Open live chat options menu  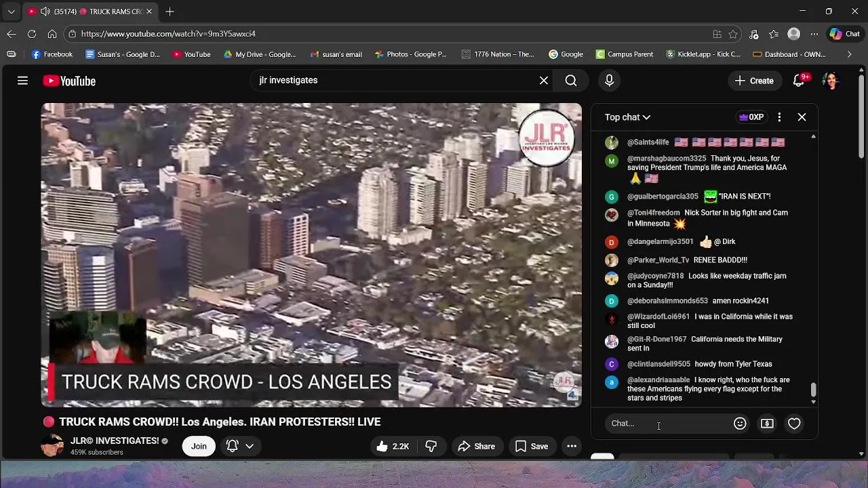coord(779,117)
